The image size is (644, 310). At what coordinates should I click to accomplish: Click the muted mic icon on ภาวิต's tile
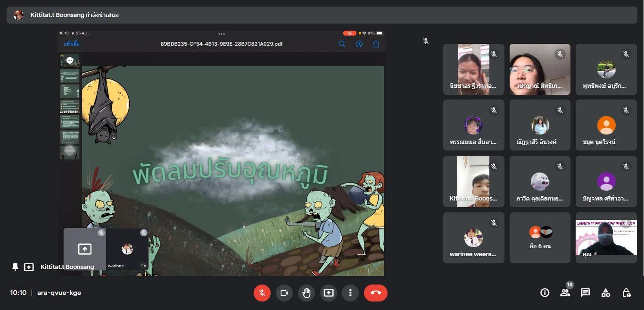pyautogui.click(x=560, y=167)
